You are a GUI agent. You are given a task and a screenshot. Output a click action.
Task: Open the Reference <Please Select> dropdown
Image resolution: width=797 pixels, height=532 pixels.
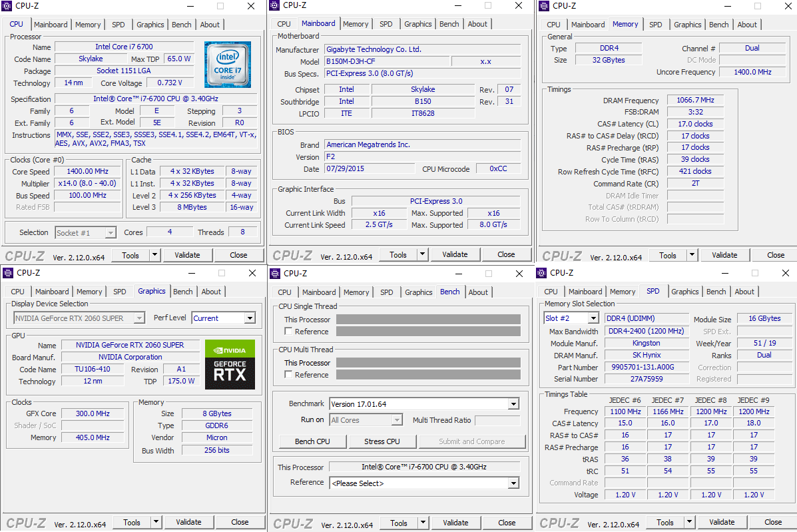click(514, 483)
